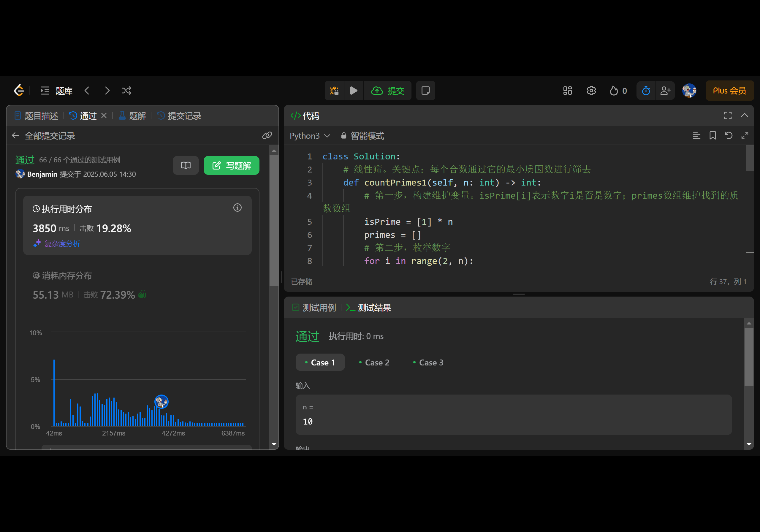Toggle fullscreen for code panel
760x532 pixels.
click(728, 115)
